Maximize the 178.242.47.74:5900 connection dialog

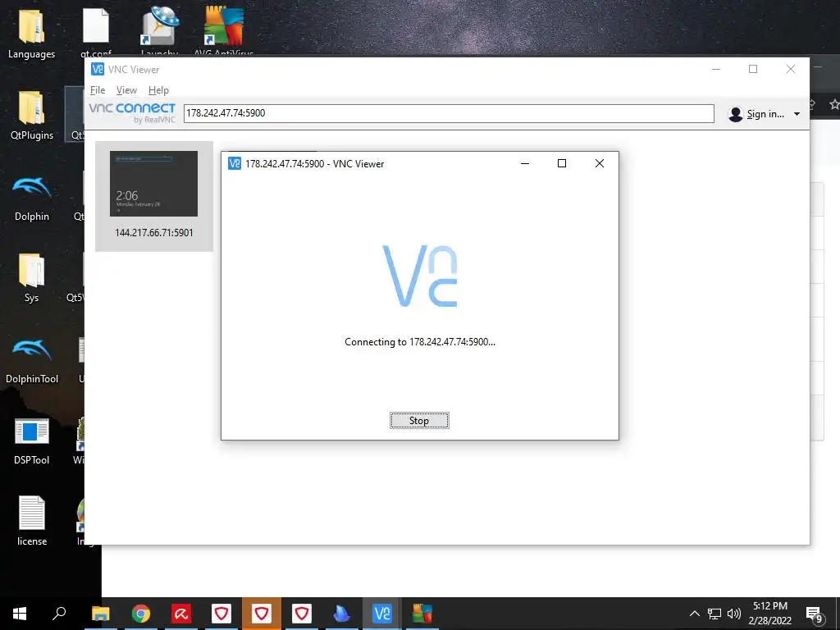(x=562, y=163)
